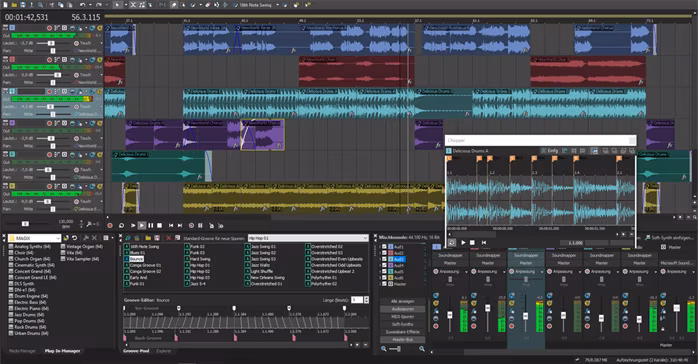Toggle the Aud6 checkbox in the mixer list
Viewport: 698px width, 364px height.
(384, 278)
